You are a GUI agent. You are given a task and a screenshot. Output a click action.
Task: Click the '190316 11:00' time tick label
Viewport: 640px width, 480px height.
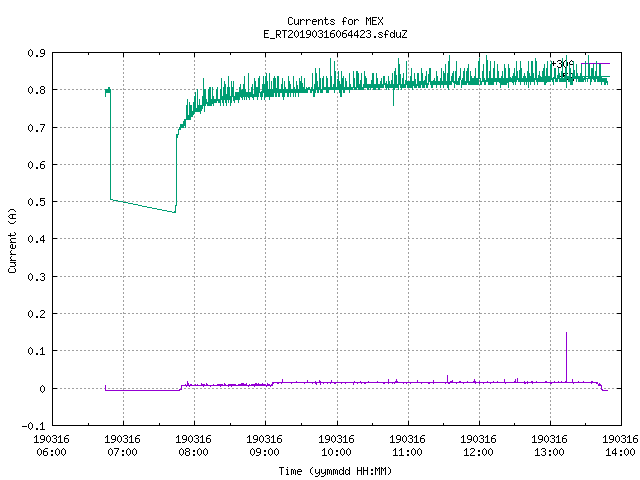click(407, 446)
